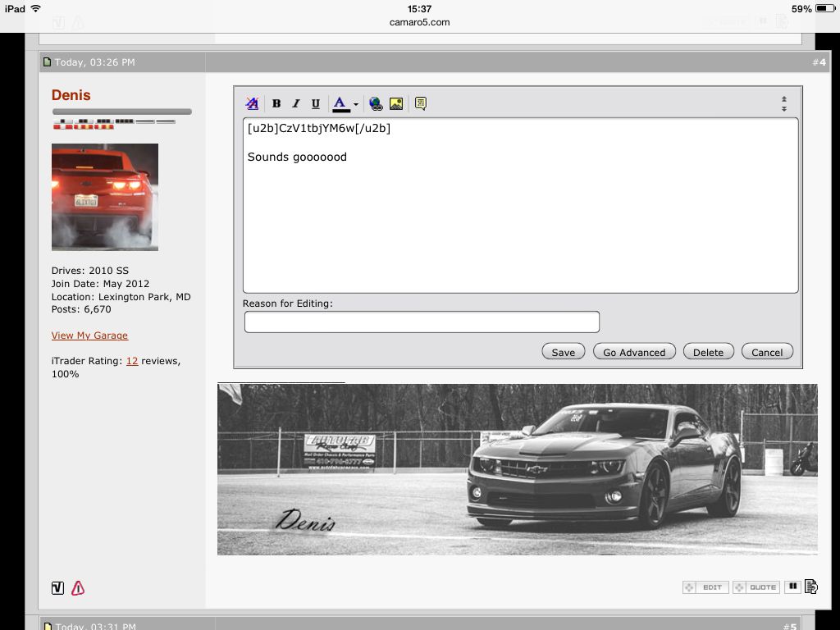The height and width of the screenshot is (630, 840).
Task: Open the font color dropdown arrow
Action: click(356, 104)
